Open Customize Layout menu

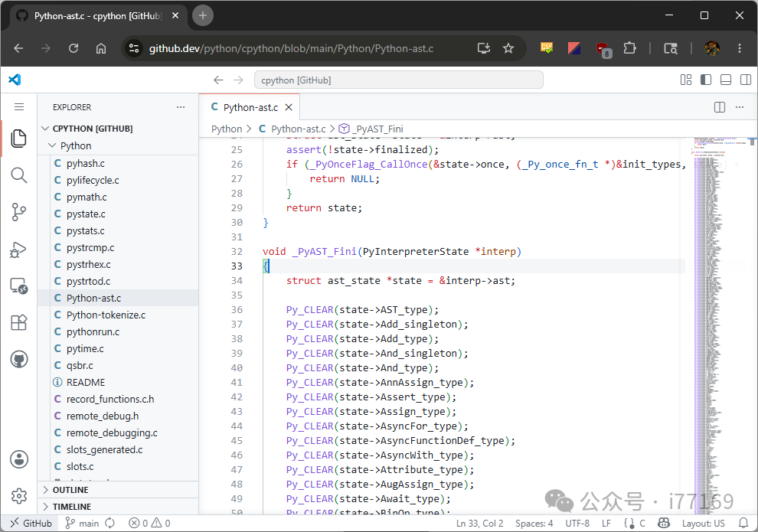686,80
